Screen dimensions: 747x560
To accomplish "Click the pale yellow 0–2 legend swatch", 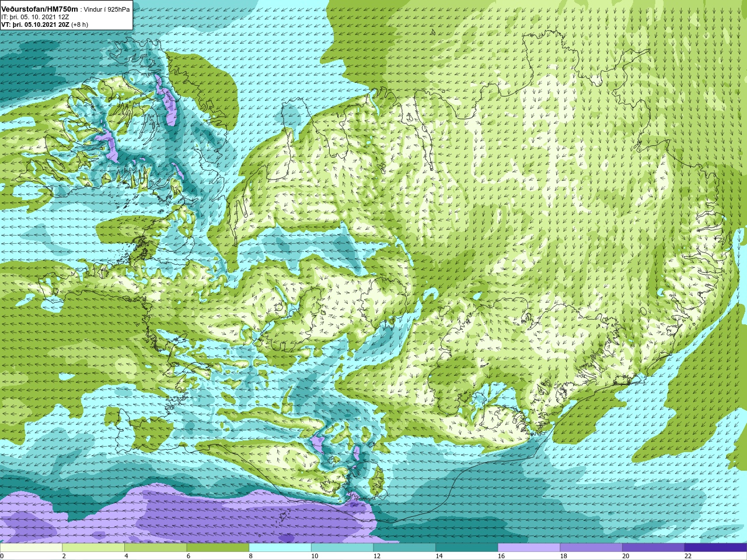I will click(x=31, y=548).
